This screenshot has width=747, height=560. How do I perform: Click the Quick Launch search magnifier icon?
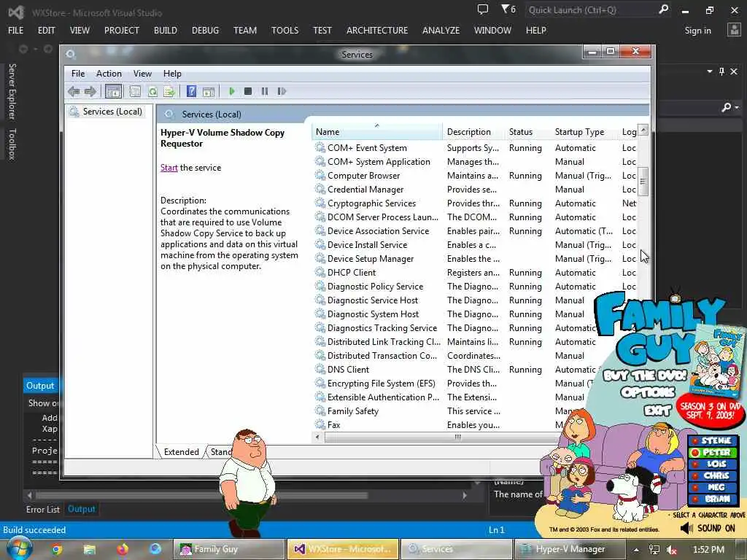click(663, 9)
